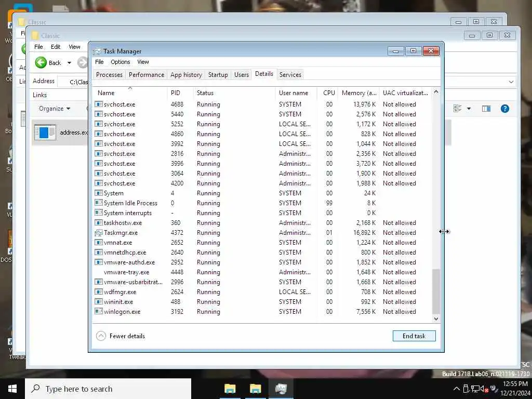The image size is (532, 399).
Task: Select the svchost.exe row with PID 4688
Action: [262, 104]
